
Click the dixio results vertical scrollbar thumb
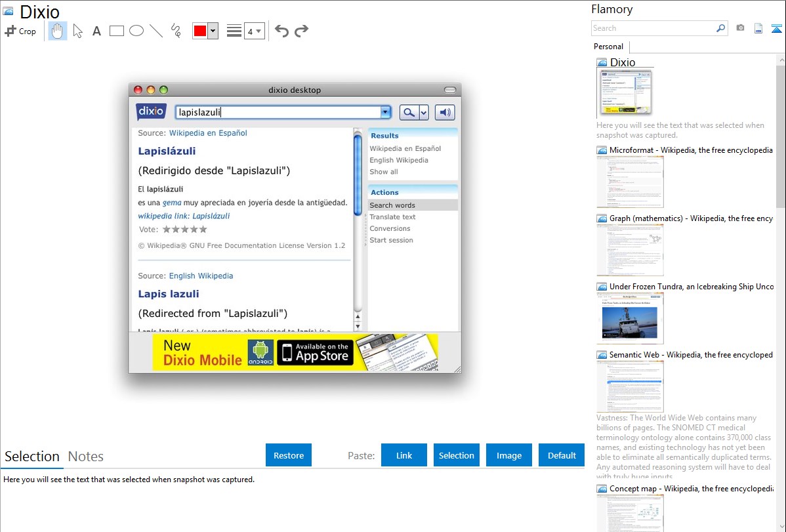(x=358, y=176)
